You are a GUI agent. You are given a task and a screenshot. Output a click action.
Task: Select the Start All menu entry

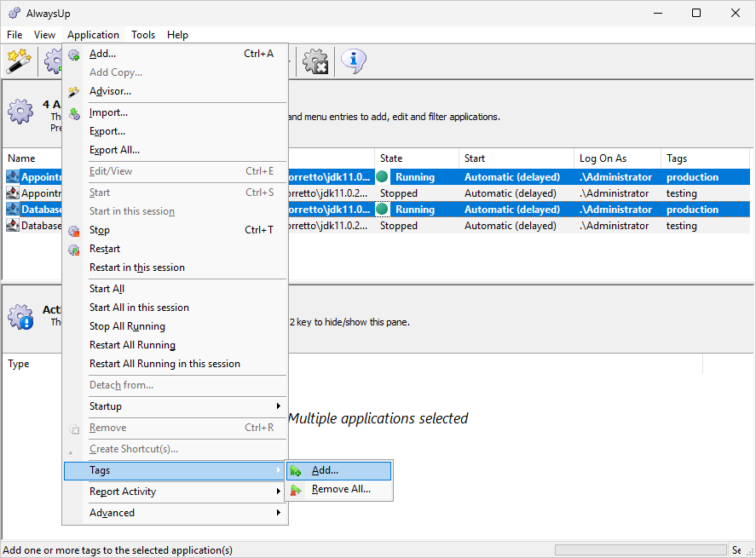(x=176, y=289)
